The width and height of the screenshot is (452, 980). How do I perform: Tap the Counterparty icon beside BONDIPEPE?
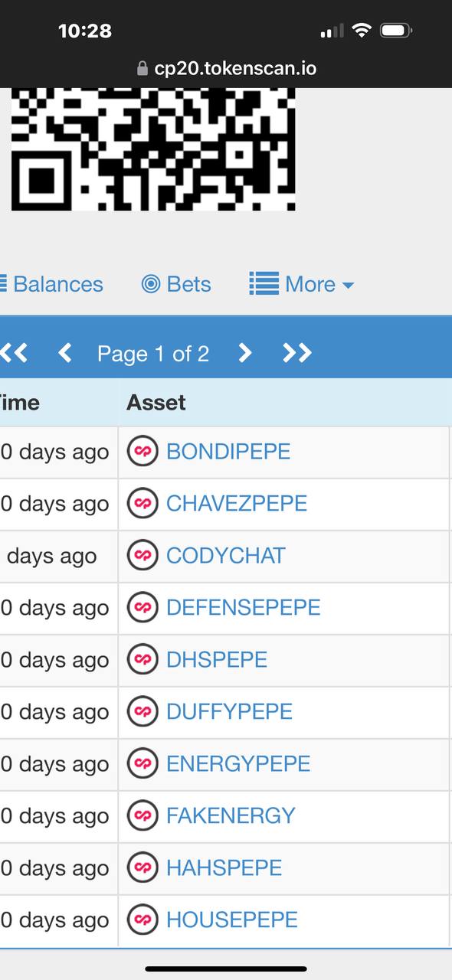(x=142, y=451)
